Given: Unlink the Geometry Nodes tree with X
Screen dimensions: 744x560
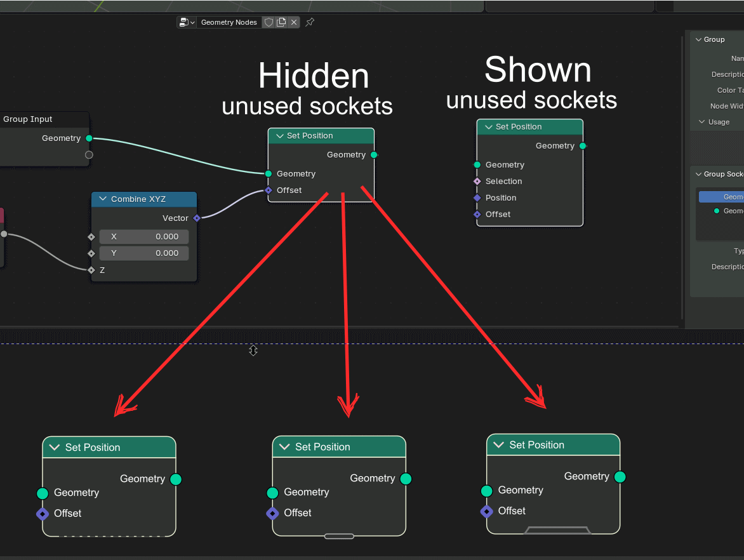Looking at the screenshot, I should (294, 22).
